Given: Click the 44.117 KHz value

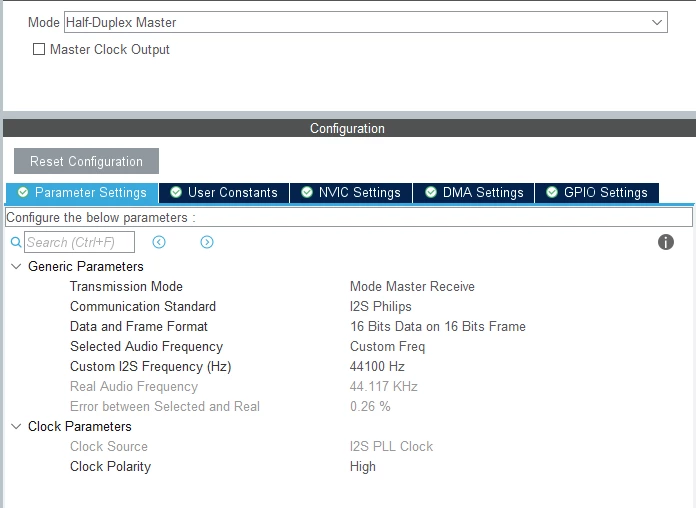Looking at the screenshot, I should pos(384,386).
